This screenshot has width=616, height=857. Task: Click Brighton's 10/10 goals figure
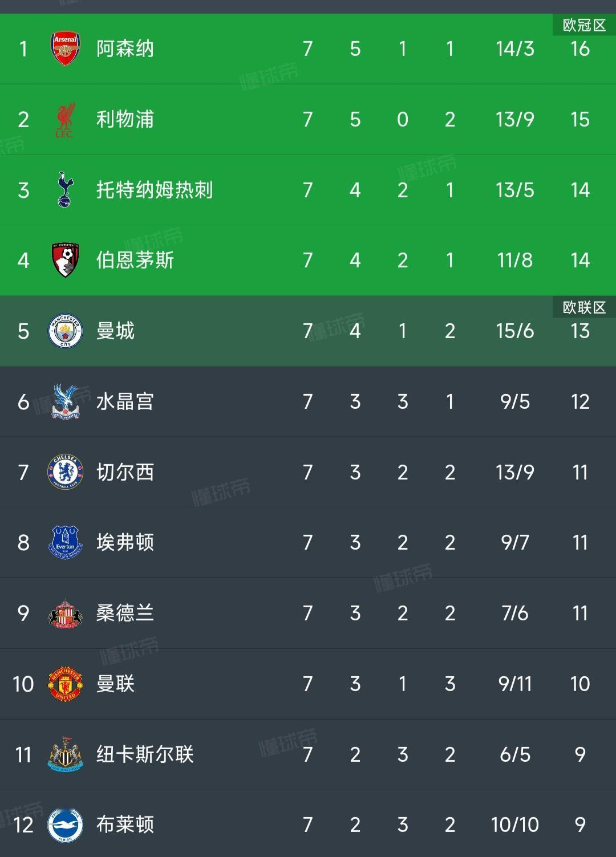pos(515,824)
